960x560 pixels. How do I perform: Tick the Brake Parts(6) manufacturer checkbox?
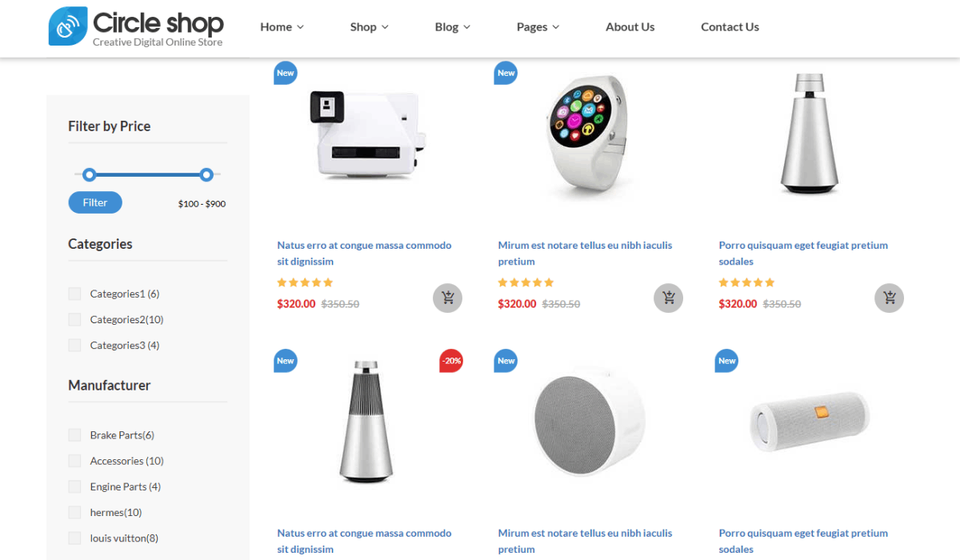tap(74, 435)
